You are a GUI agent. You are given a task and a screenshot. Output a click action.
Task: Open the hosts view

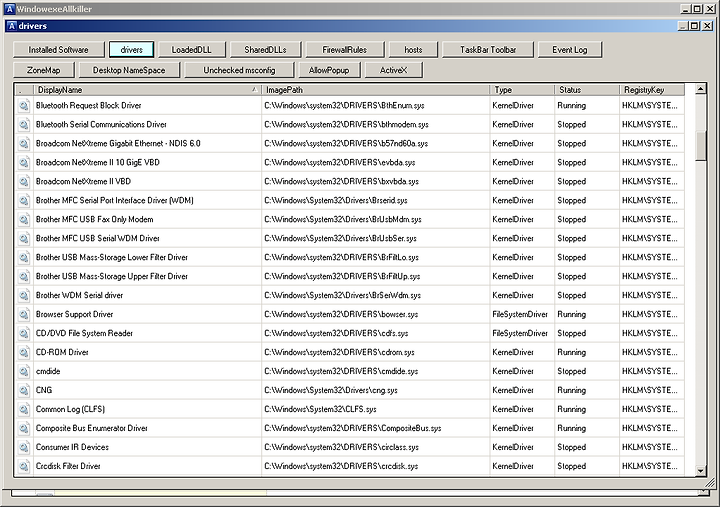click(x=413, y=50)
